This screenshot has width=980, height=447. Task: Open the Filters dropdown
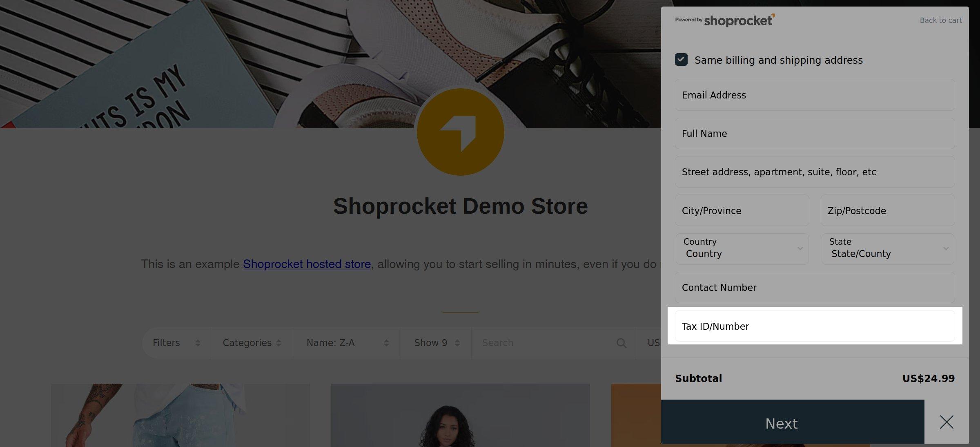(x=176, y=343)
